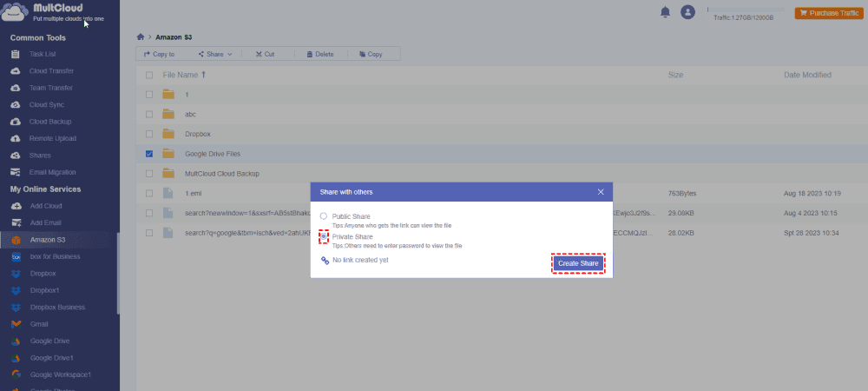Click the sidebar vertical scrollbar
Image resolution: width=868 pixels, height=391 pixels.
pyautogui.click(x=118, y=274)
